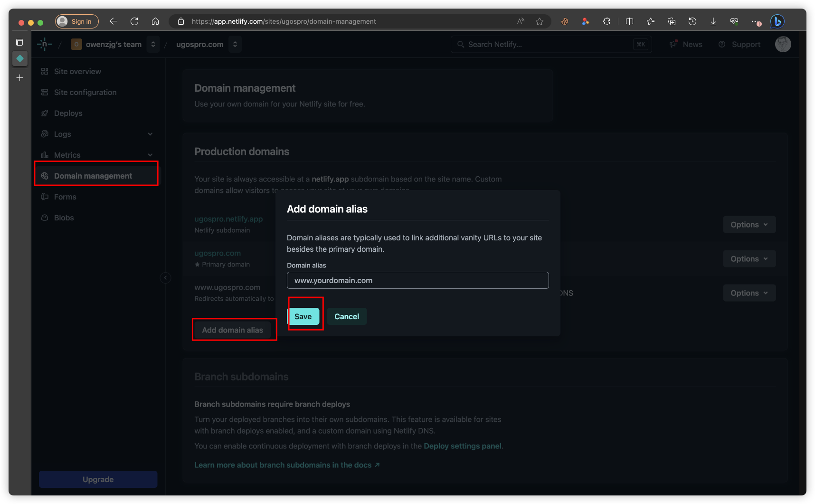This screenshot has height=504, width=815.
Task: Open the ugospro.com site switcher dropdown
Action: click(x=235, y=44)
